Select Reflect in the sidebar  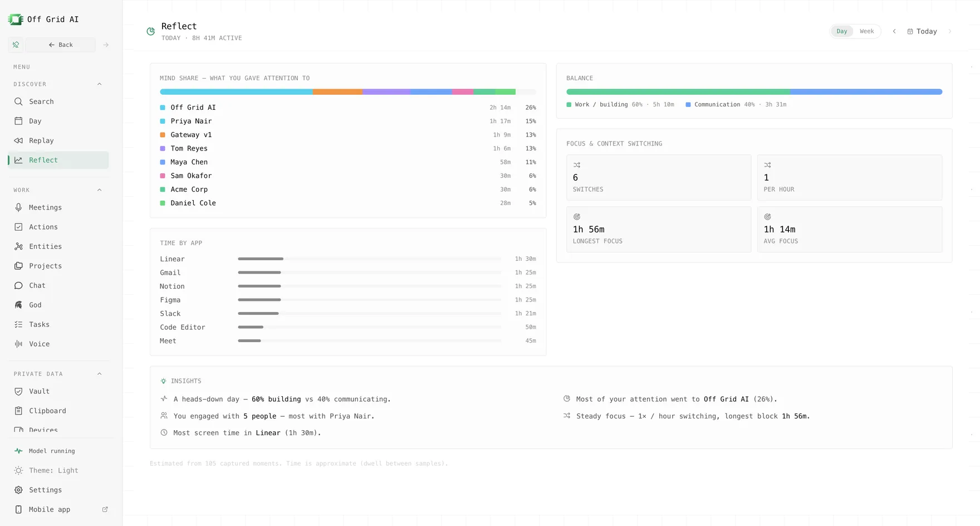point(58,160)
